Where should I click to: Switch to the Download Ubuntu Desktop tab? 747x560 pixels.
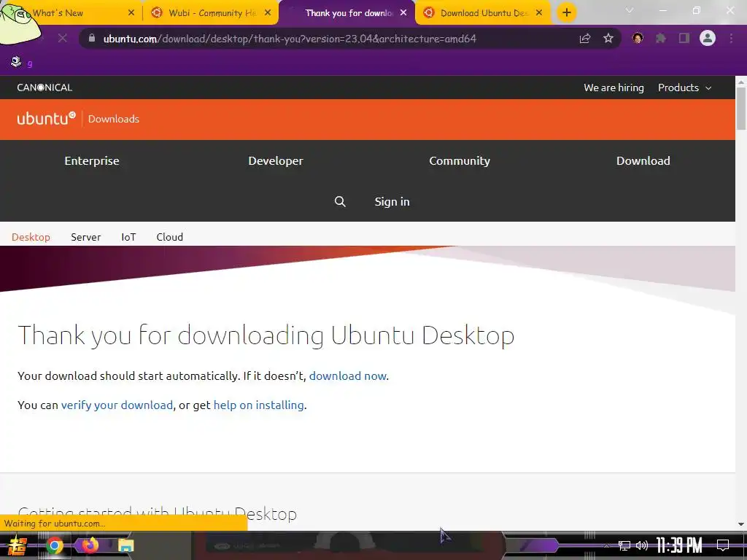[484, 13]
